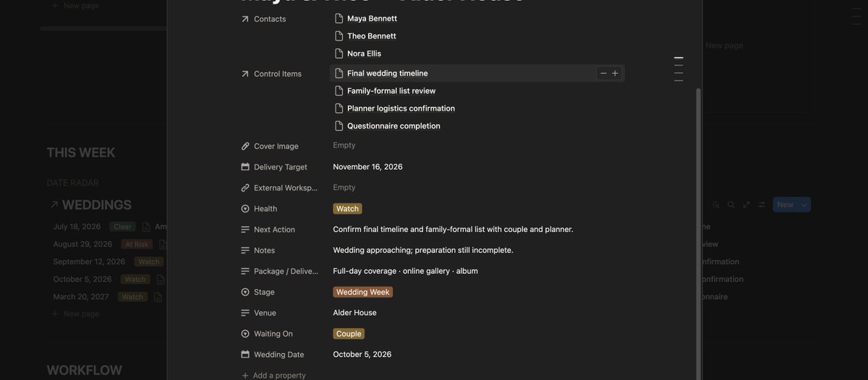
Task: Click the THIS WEEK heading
Action: tap(81, 152)
